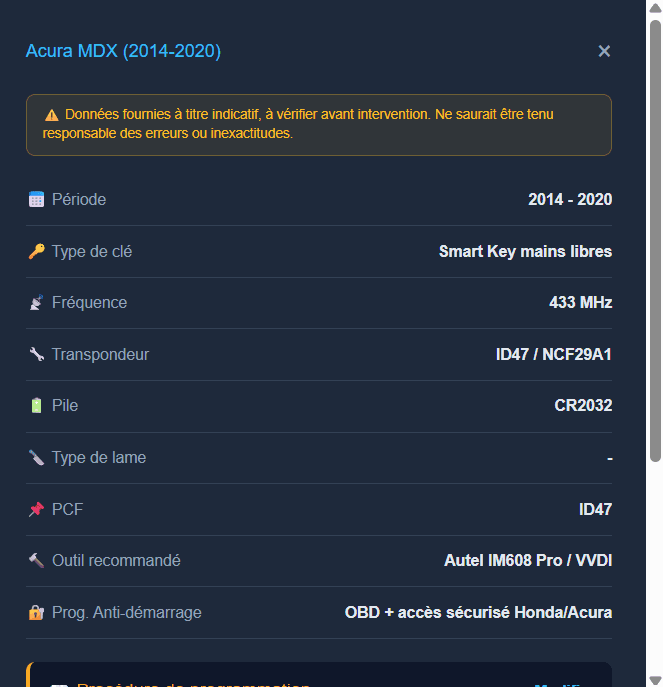Viewport: 663px width, 687px height.
Task: Click the Fréquence label
Action: [x=89, y=302]
